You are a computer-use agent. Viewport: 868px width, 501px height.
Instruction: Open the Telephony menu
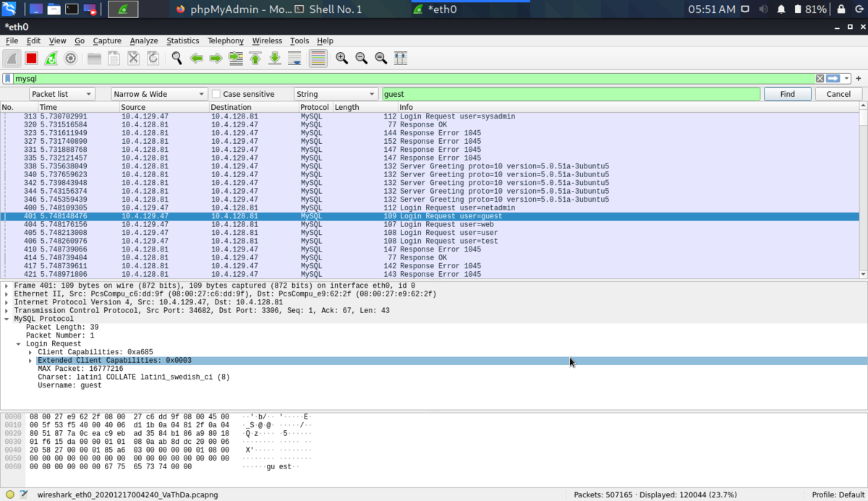(x=226, y=41)
